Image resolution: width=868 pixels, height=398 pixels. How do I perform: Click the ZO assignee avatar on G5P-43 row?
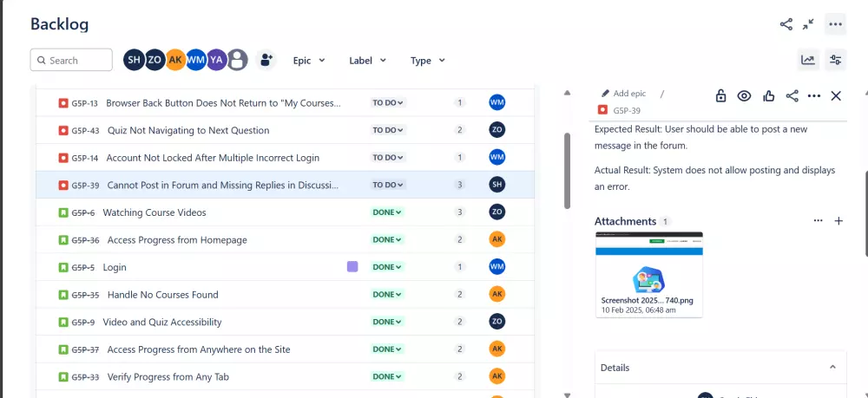(497, 130)
